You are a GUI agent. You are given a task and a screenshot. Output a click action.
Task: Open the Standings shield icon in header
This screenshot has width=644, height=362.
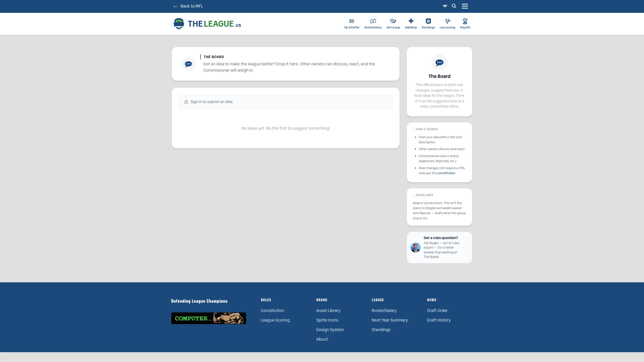[x=428, y=21]
